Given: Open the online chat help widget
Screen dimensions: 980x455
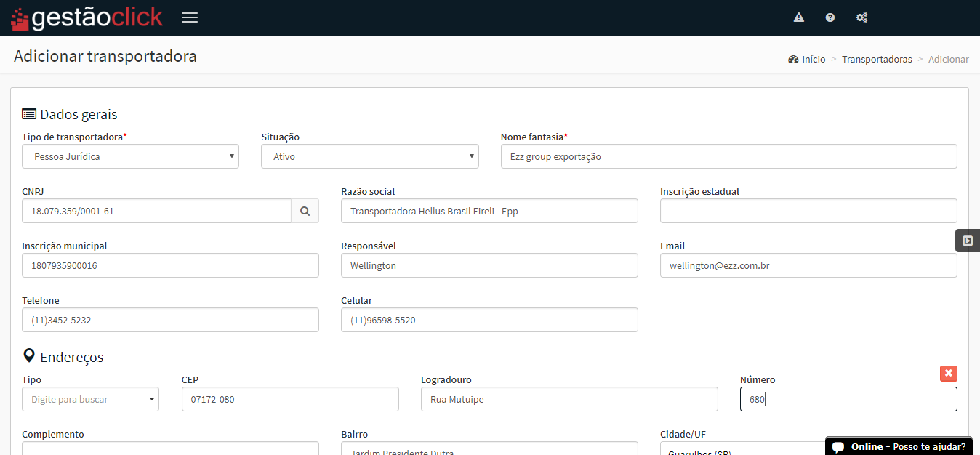Looking at the screenshot, I should click(899, 446).
